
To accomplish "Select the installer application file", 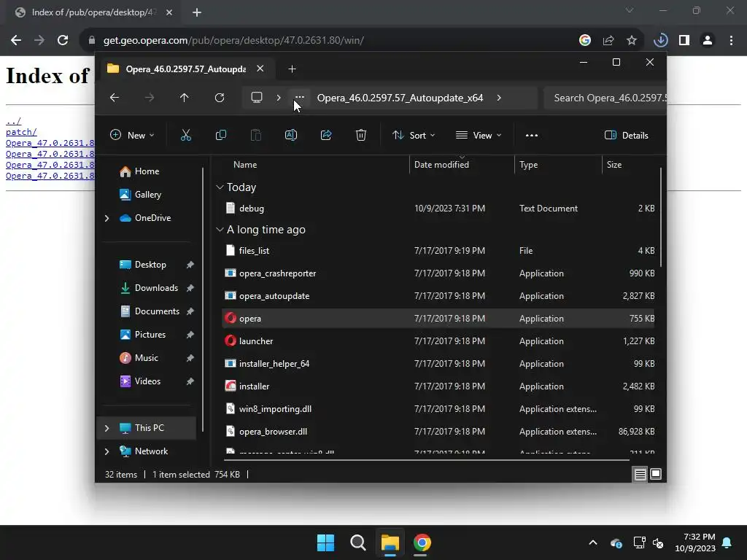I will pyautogui.click(x=438, y=386).
